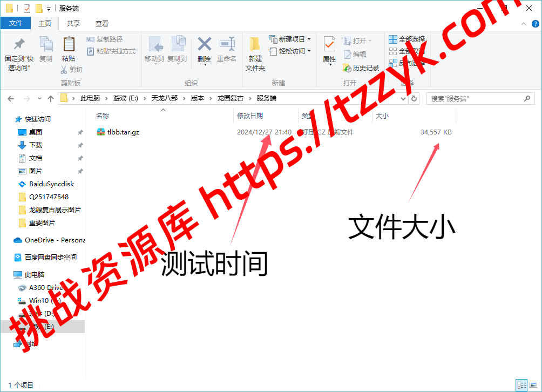Switch to details view toggle

[x=522, y=385]
